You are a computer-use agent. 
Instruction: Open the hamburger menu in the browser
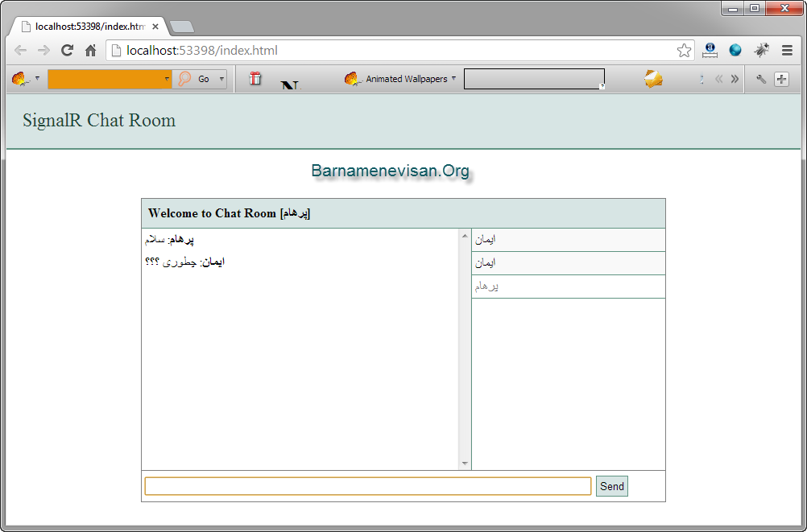pos(787,50)
